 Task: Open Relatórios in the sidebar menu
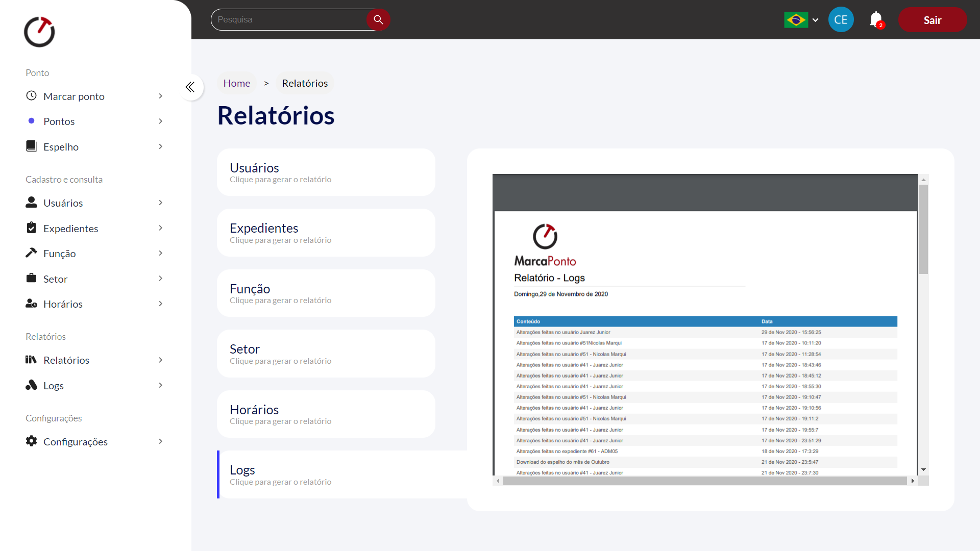click(x=66, y=360)
